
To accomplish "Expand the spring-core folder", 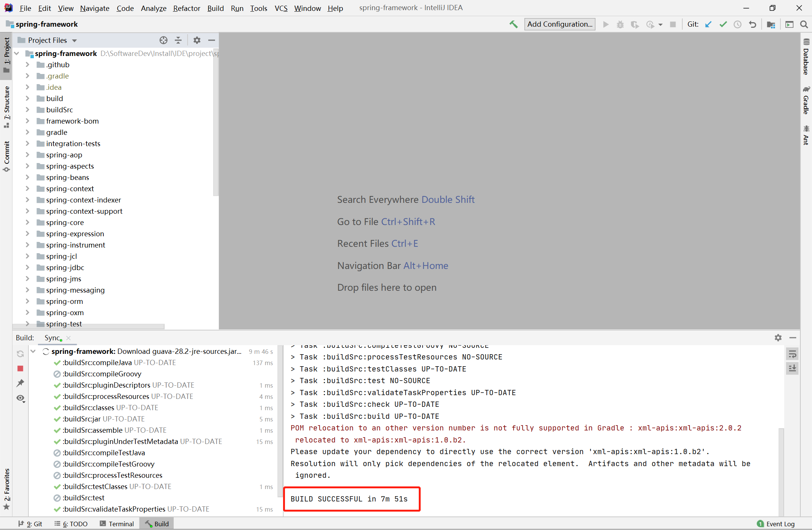I will (27, 222).
